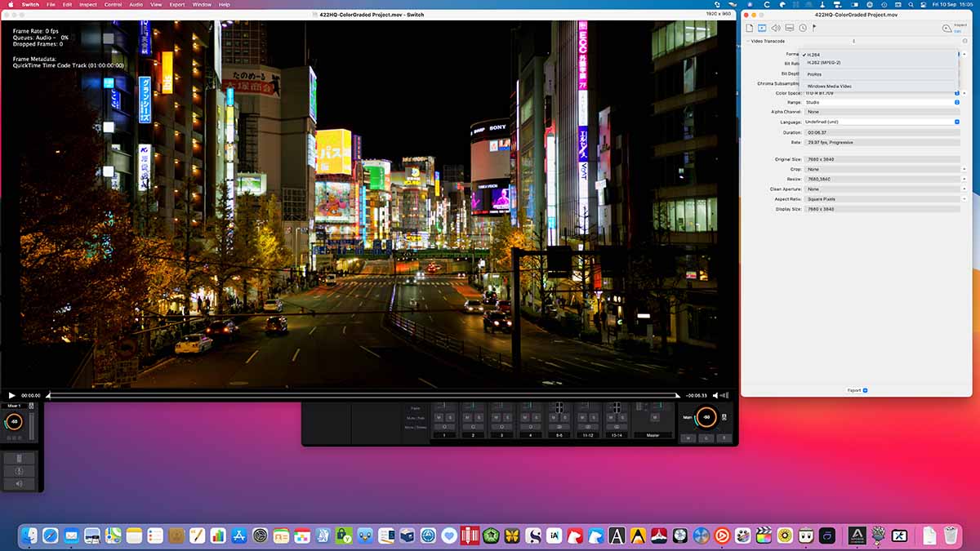Image resolution: width=980 pixels, height=551 pixels.
Task: Mute channel 1 in the mixer
Action: 439,417
